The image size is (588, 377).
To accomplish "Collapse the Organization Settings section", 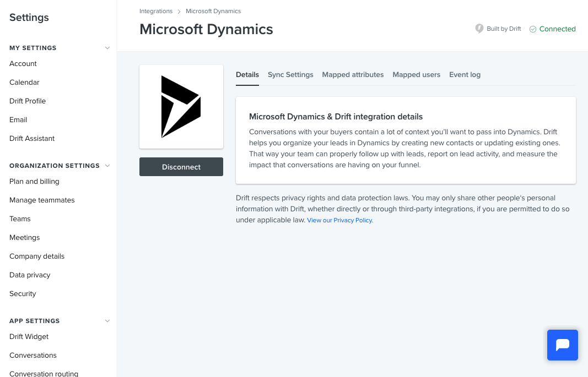I will pos(107,166).
